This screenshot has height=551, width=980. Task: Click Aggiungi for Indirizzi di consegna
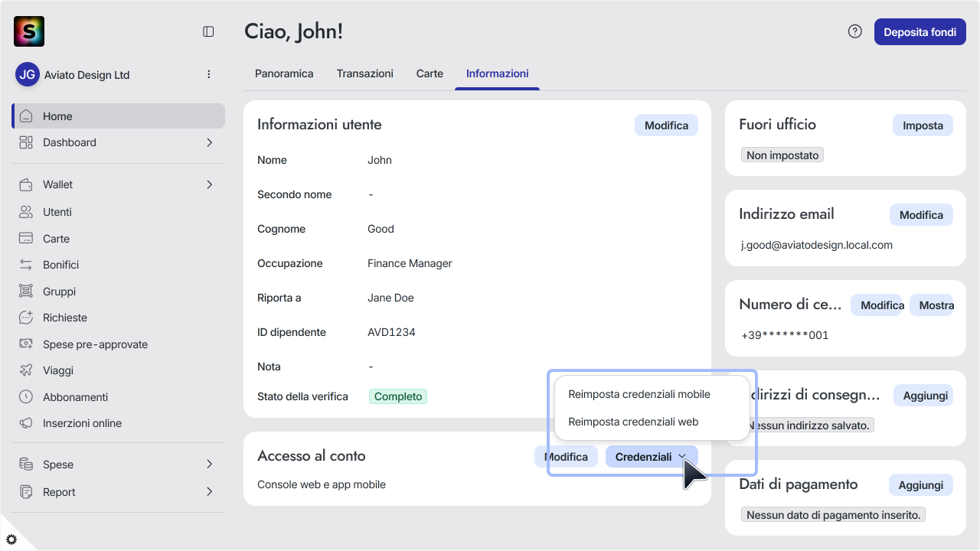coord(925,396)
